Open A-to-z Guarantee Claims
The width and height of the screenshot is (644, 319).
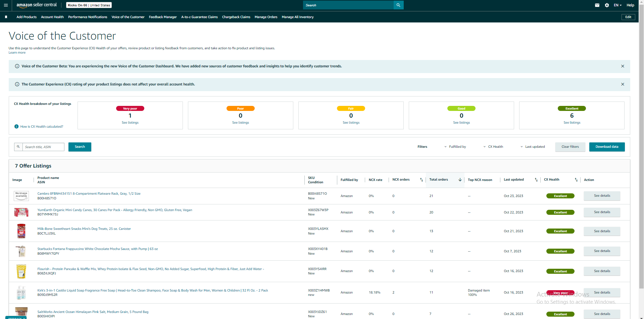[199, 17]
